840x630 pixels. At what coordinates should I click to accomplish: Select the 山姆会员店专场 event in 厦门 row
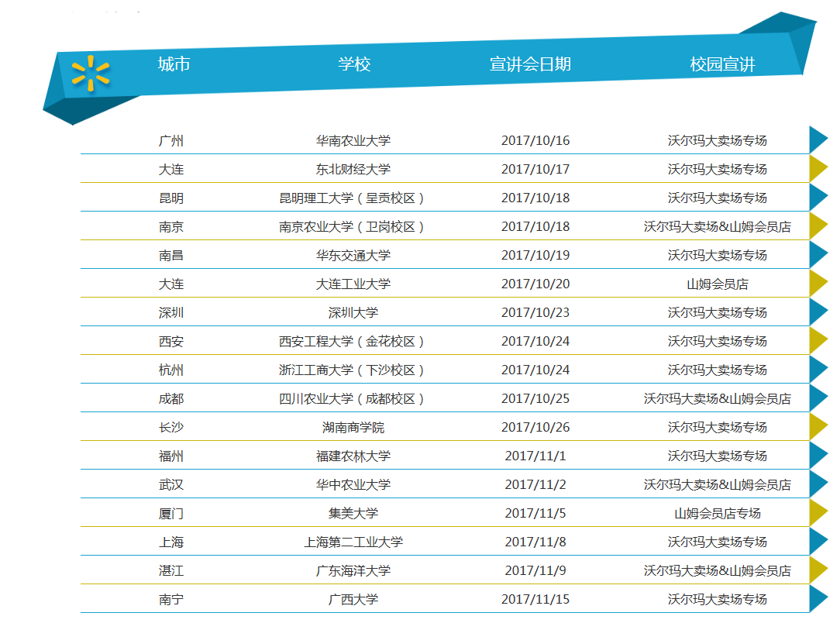[x=717, y=514]
